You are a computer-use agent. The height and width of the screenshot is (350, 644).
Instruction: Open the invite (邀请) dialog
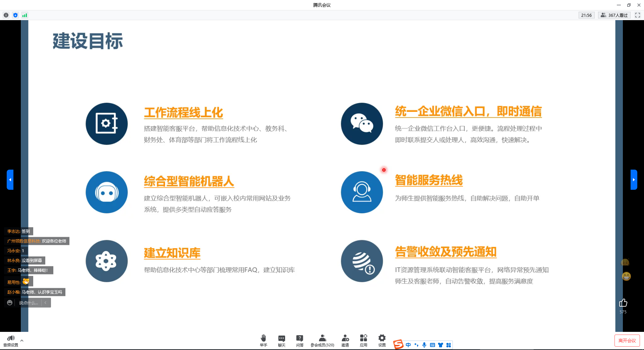coord(345,340)
